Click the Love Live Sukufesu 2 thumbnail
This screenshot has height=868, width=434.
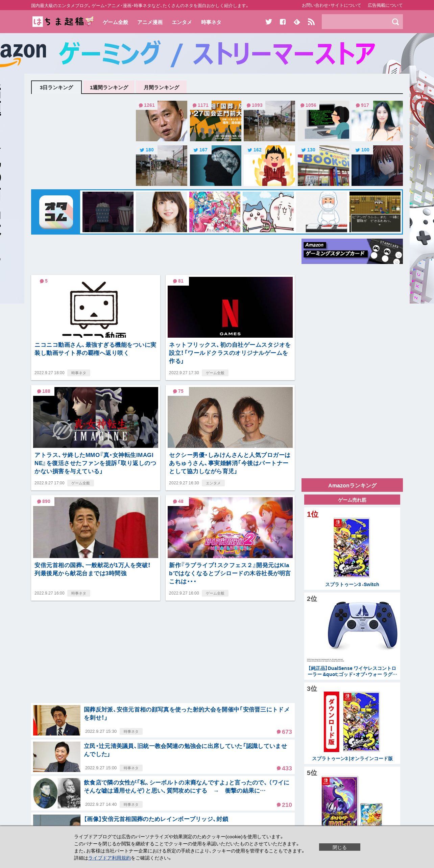point(230,528)
